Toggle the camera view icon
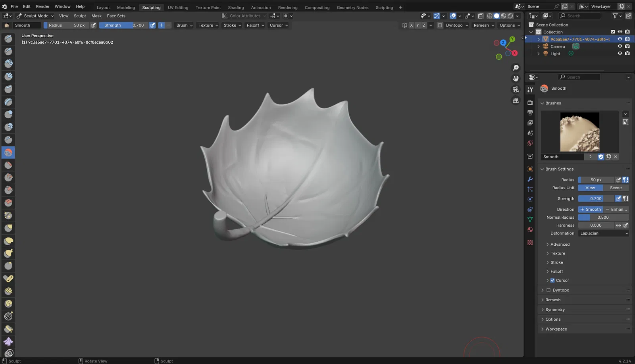635x364 pixels. pyautogui.click(x=516, y=89)
